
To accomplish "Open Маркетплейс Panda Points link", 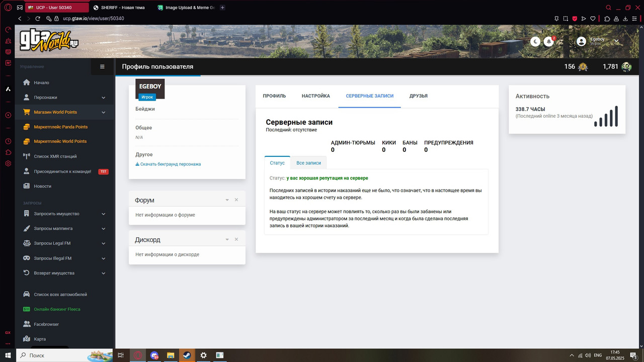I will pyautogui.click(x=60, y=127).
